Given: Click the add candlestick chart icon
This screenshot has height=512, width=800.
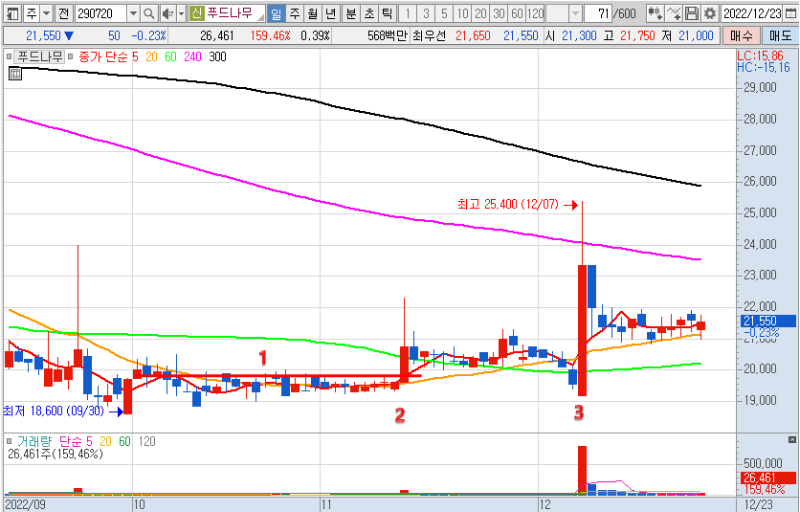Looking at the screenshot, I should coord(655,13).
